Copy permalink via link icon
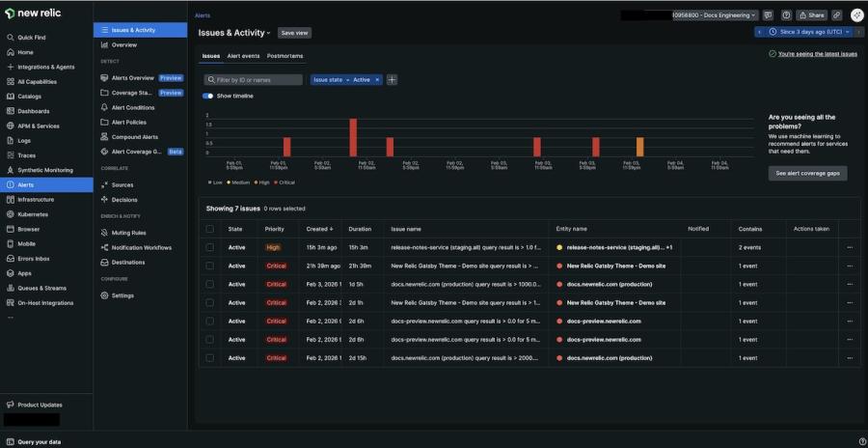The height and width of the screenshot is (448, 868). [837, 15]
